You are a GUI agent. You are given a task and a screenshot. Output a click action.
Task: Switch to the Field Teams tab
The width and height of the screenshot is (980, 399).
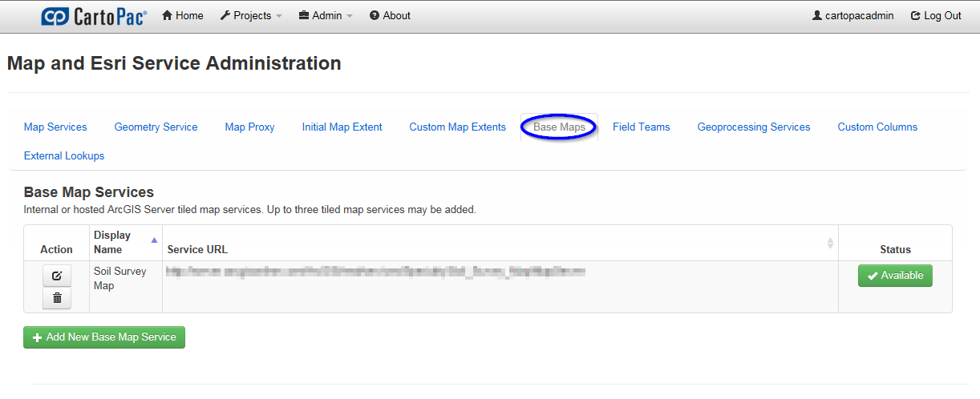[x=641, y=127]
